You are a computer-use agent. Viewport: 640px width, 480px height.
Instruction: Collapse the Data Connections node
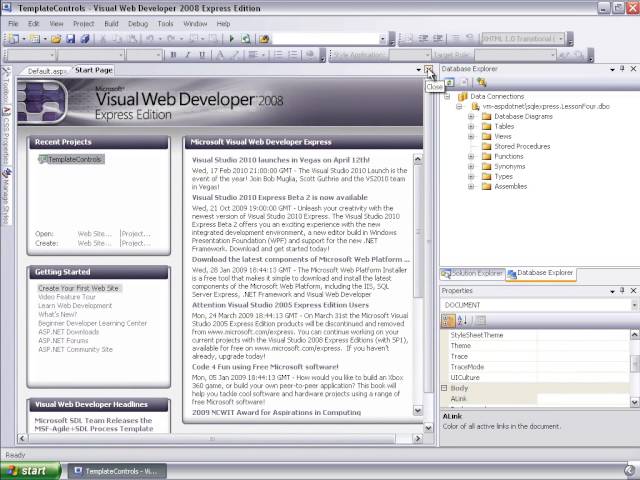[447, 96]
